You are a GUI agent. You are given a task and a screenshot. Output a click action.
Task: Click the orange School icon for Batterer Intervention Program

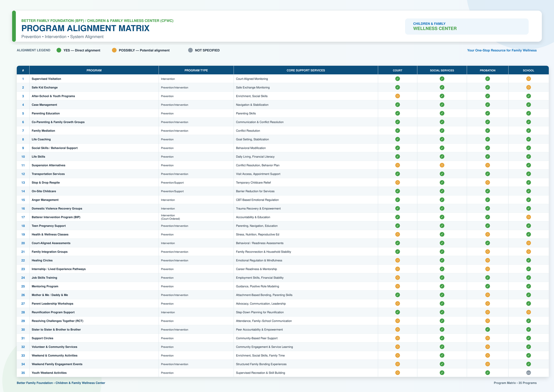(x=528, y=217)
